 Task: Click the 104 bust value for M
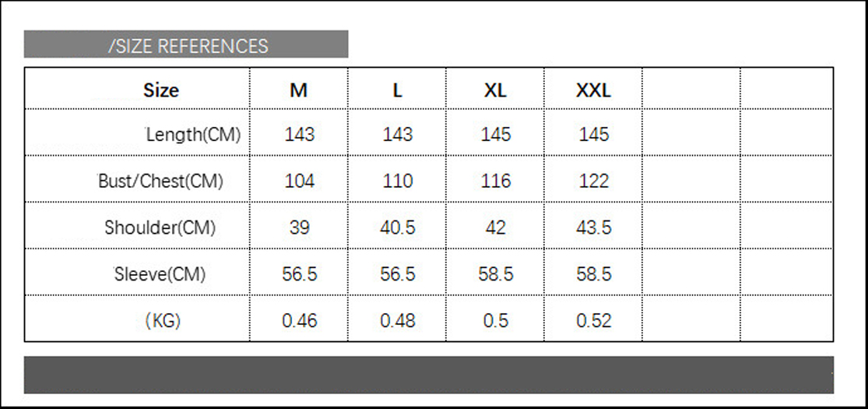[300, 182]
